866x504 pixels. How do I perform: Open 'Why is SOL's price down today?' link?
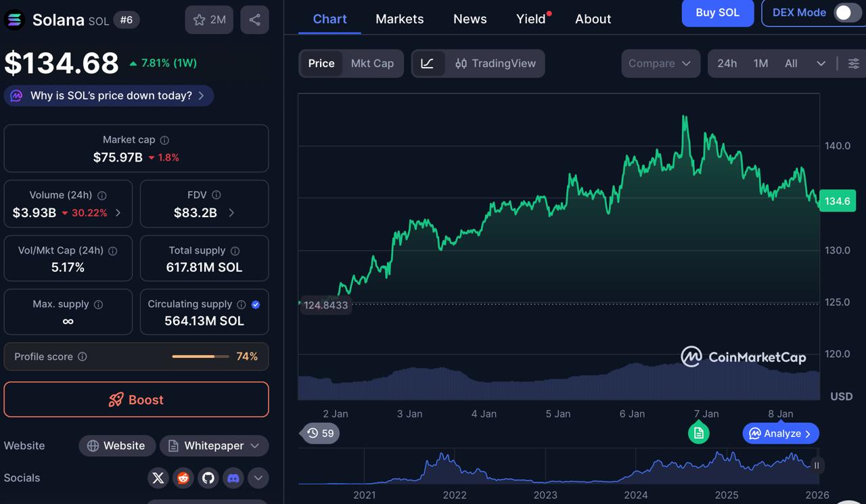tap(108, 95)
